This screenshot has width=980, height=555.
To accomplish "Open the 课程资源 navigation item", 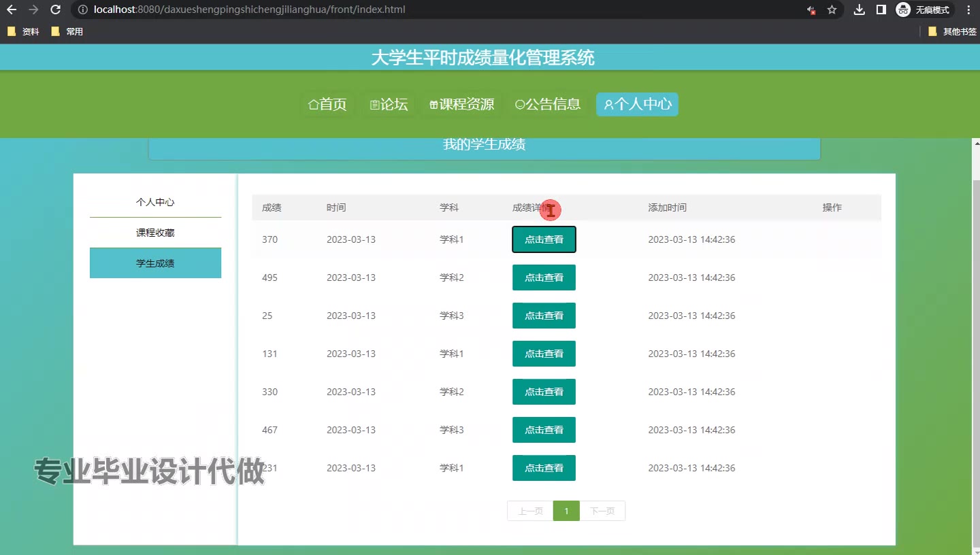I will (461, 104).
